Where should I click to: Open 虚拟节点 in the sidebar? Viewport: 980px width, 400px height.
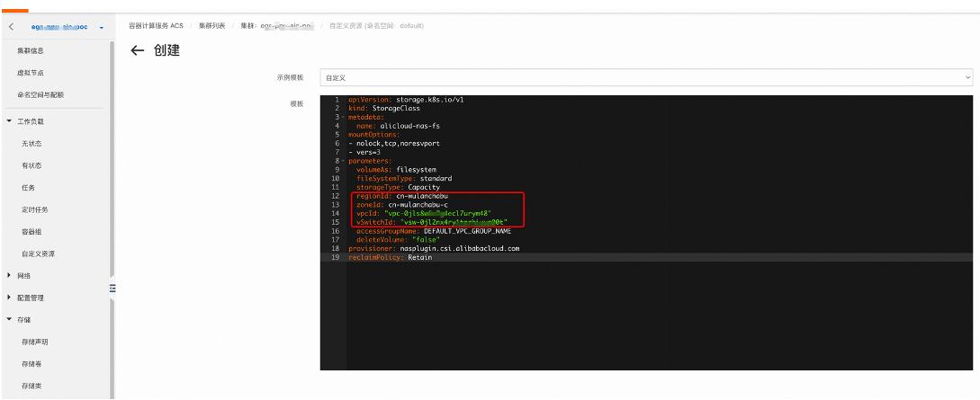(x=30, y=73)
